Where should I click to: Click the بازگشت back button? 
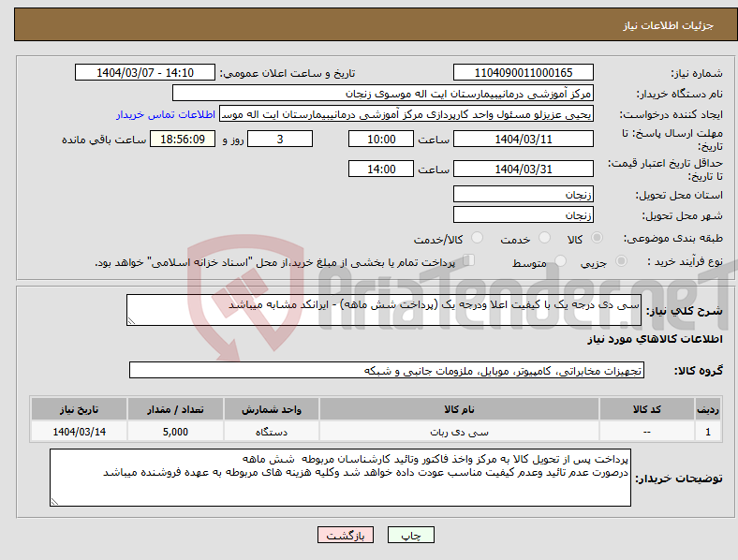coord(346,535)
